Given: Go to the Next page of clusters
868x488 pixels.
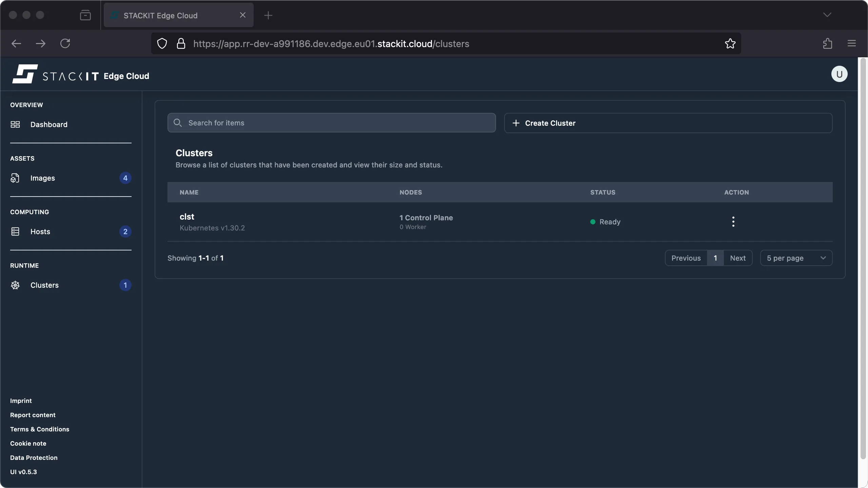Looking at the screenshot, I should point(738,258).
